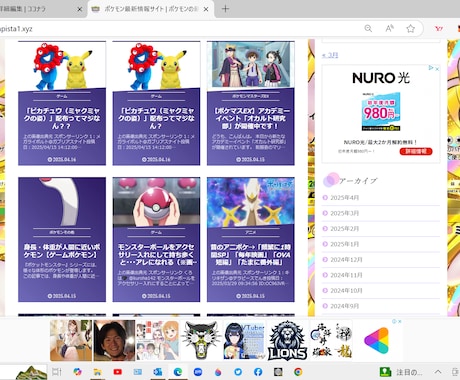Open Twitter icon in the taskbar
This screenshot has width=460, height=380.
pos(238,372)
